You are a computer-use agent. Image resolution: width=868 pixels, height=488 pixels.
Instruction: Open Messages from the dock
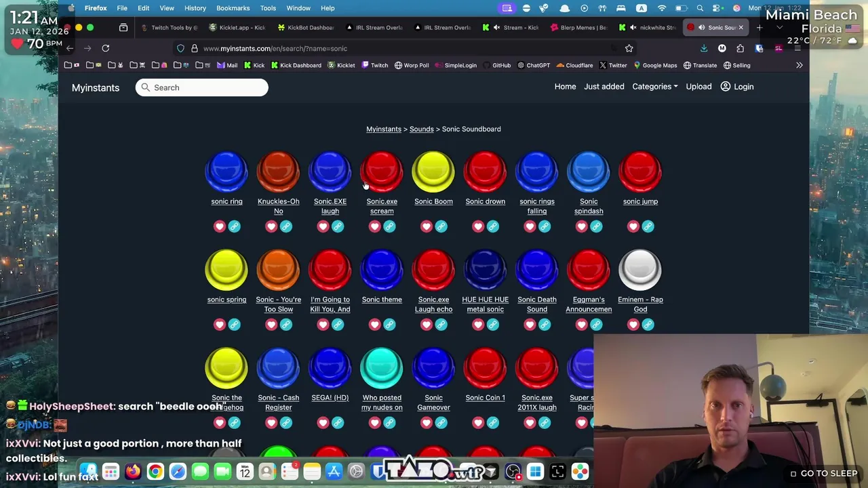click(x=200, y=471)
